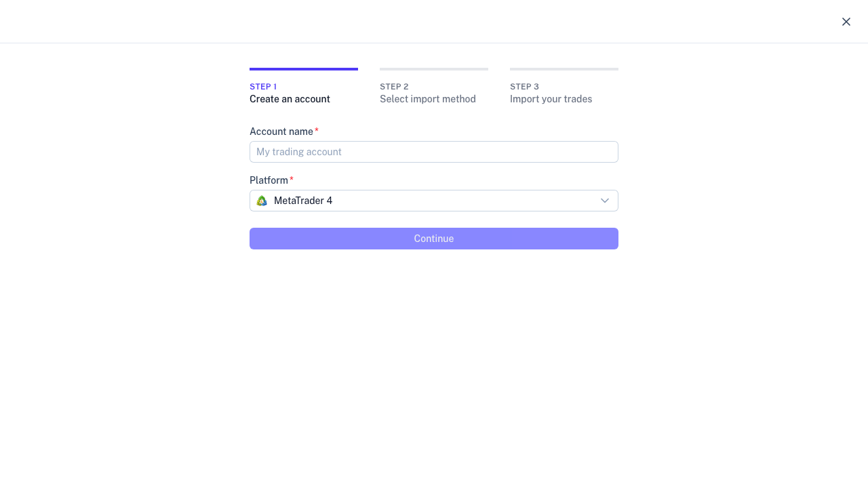Select the STEP 2 Select import method step
Image resolution: width=868 pixels, height=488 pixels.
(427, 93)
